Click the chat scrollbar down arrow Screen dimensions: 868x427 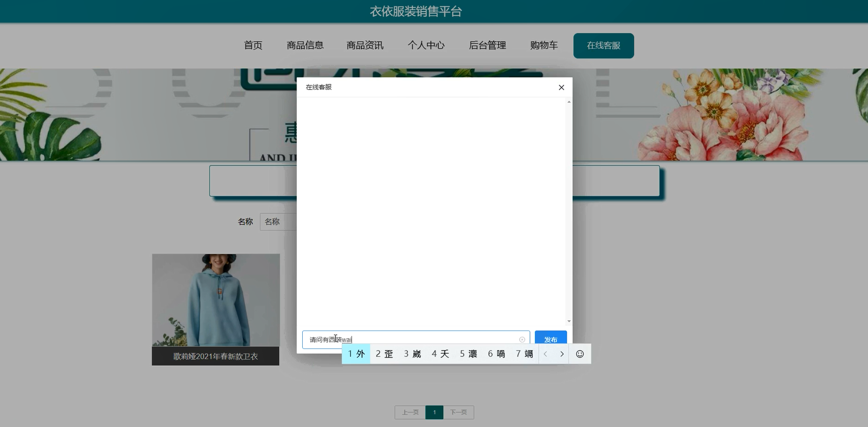pyautogui.click(x=569, y=321)
